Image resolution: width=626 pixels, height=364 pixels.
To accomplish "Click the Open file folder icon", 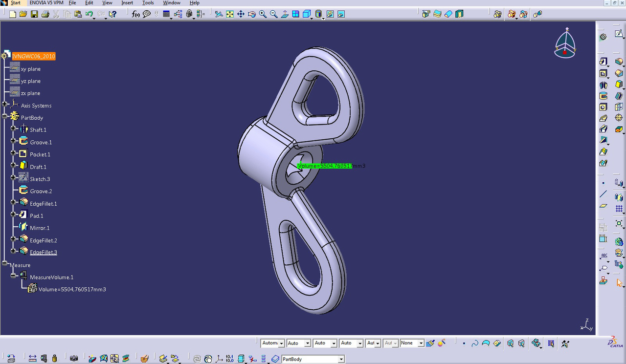I will coord(23,14).
